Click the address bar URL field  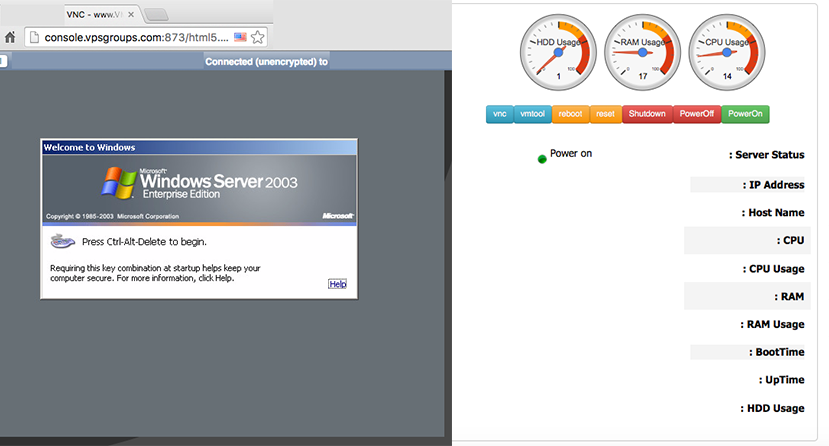coord(130,37)
